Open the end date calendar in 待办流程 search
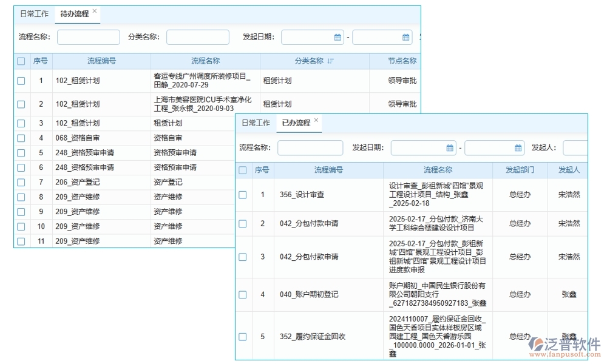 click(x=405, y=37)
